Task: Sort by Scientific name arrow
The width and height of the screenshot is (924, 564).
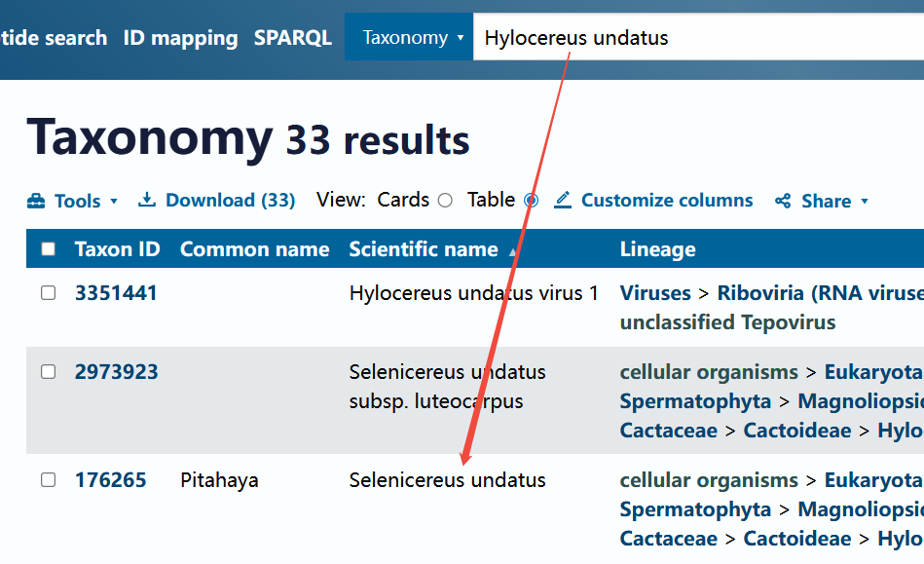Action: [x=513, y=251]
